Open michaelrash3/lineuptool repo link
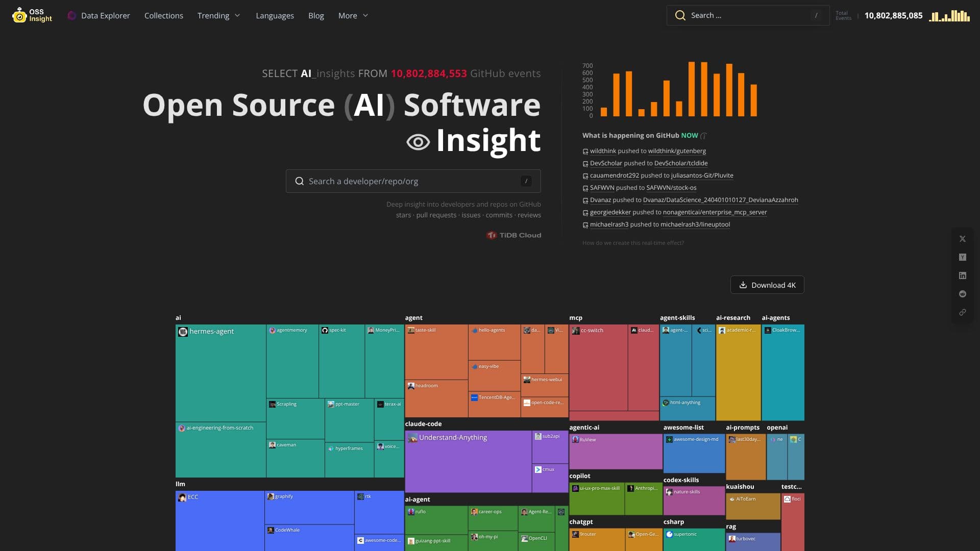Image resolution: width=980 pixels, height=551 pixels. [695, 224]
